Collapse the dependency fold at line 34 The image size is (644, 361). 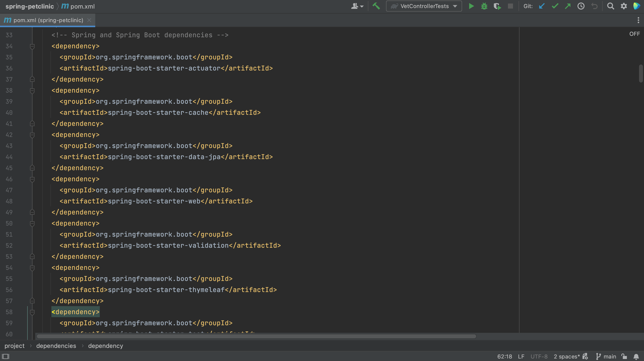pyautogui.click(x=32, y=46)
